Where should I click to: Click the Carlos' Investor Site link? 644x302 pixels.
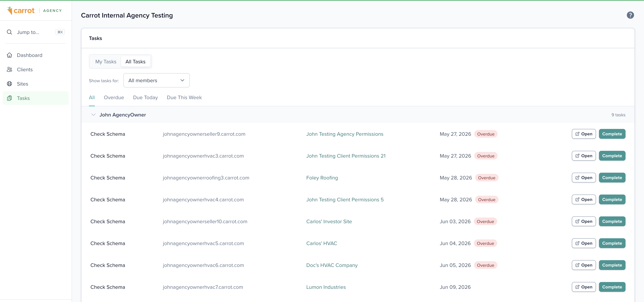[329, 222]
